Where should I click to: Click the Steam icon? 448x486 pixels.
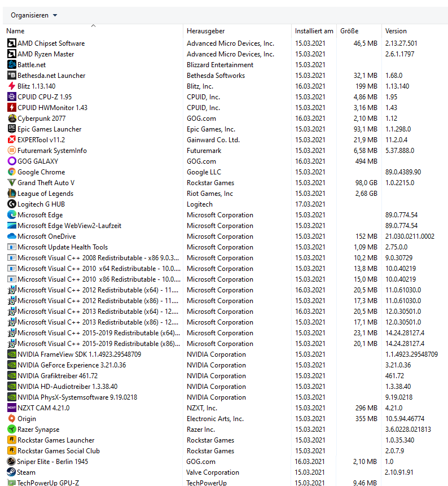pyautogui.click(x=11, y=472)
